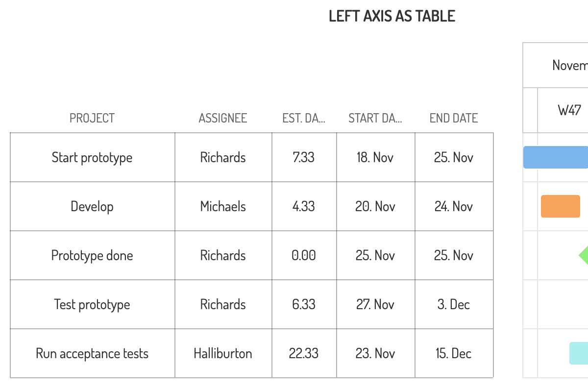
Task: Click the truncated START DA... column header
Action: click(375, 118)
